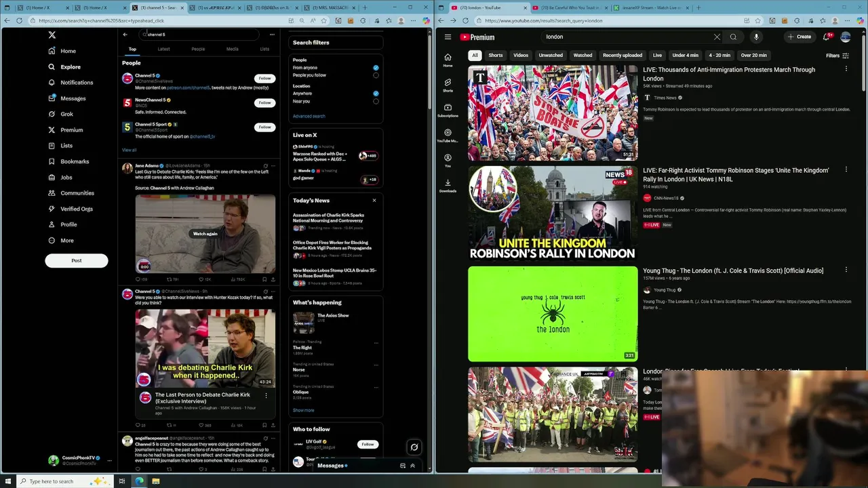
Task: Close the Today's News panel on X
Action: pyautogui.click(x=374, y=201)
